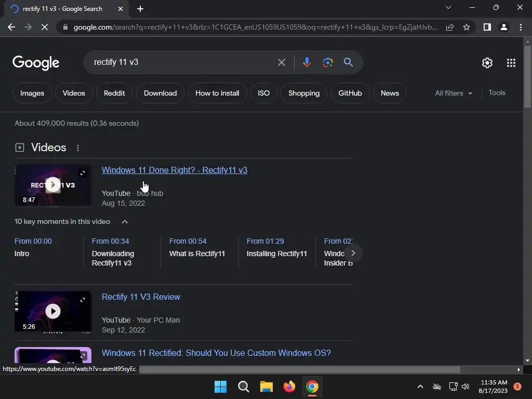
Task: Select the News filter chip
Action: pos(390,93)
